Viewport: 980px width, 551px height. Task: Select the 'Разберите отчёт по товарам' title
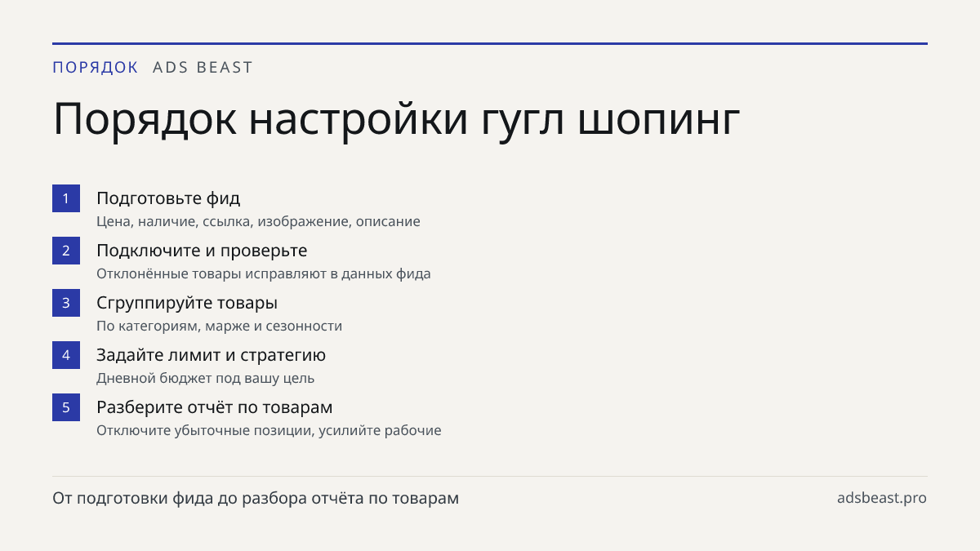[214, 407]
